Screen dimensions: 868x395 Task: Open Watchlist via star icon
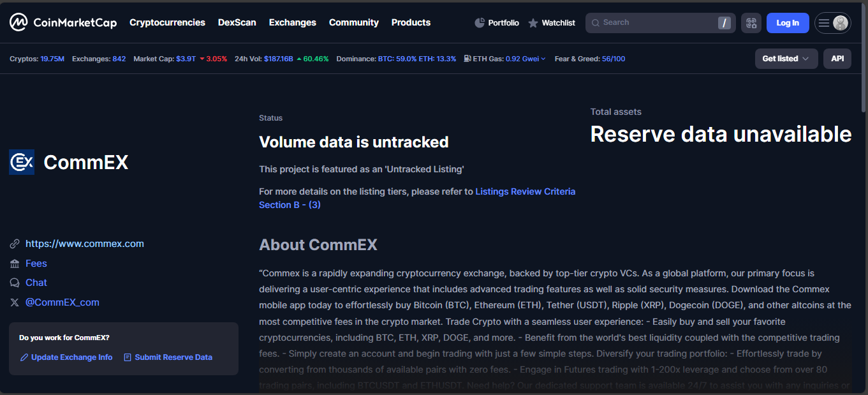[533, 23]
